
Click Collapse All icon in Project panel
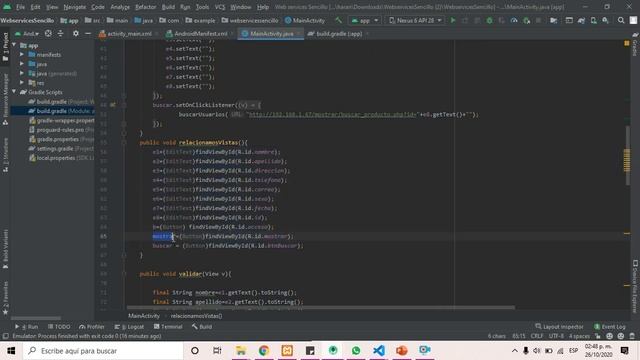coord(60,33)
